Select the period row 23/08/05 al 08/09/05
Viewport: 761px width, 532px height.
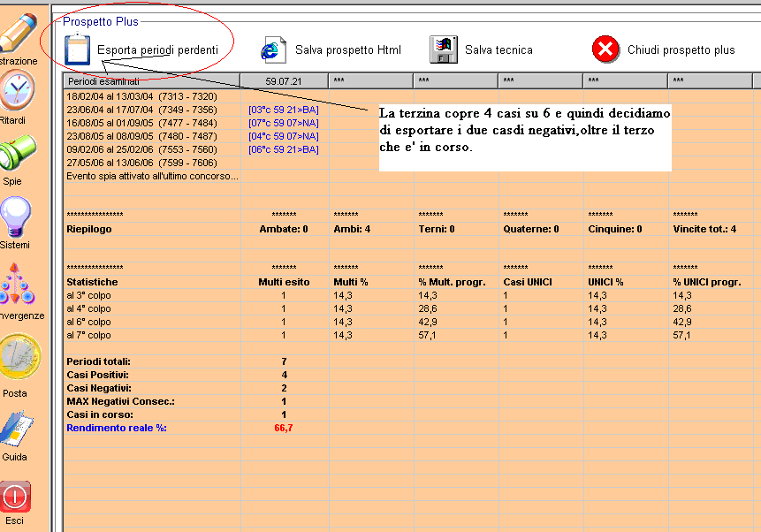coord(141,136)
